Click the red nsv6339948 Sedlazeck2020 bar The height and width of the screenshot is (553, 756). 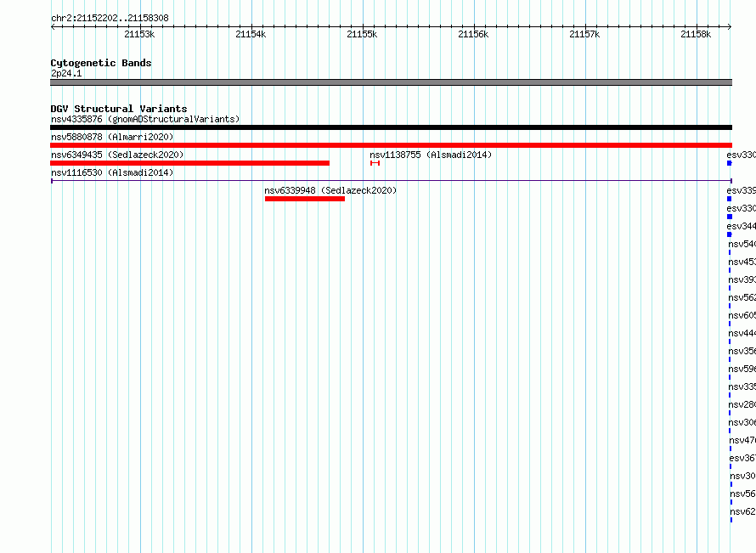pos(305,199)
